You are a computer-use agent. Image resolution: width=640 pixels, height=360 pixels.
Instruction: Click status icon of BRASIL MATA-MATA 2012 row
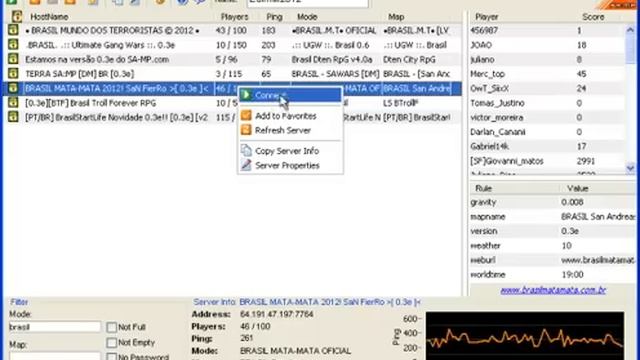pyautogui.click(x=13, y=88)
